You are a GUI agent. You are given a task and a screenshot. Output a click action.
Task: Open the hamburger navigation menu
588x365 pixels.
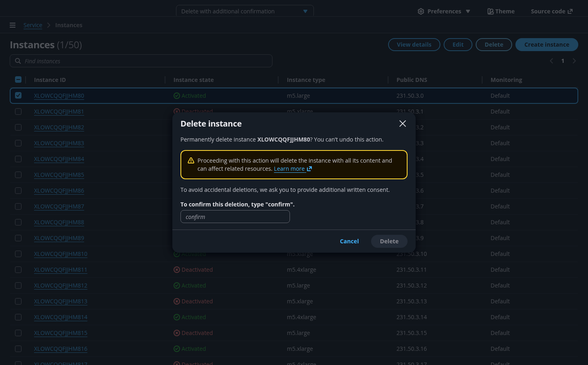pyautogui.click(x=13, y=25)
